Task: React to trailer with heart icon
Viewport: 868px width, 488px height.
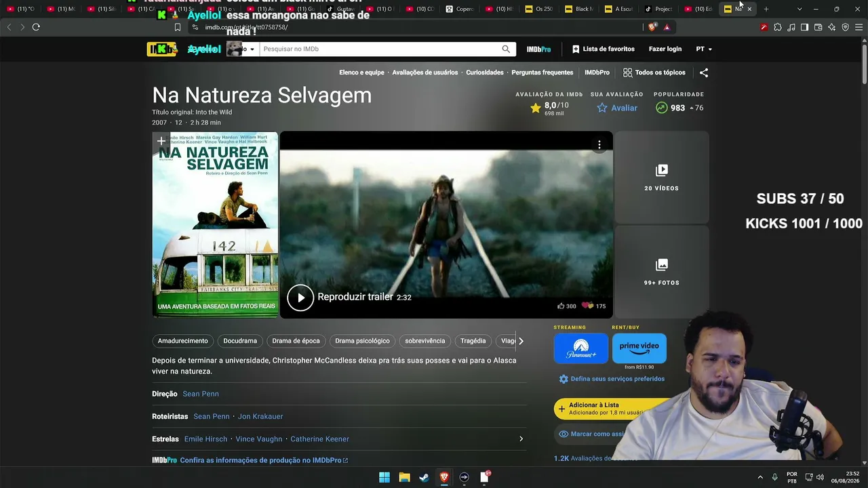Action: point(587,306)
